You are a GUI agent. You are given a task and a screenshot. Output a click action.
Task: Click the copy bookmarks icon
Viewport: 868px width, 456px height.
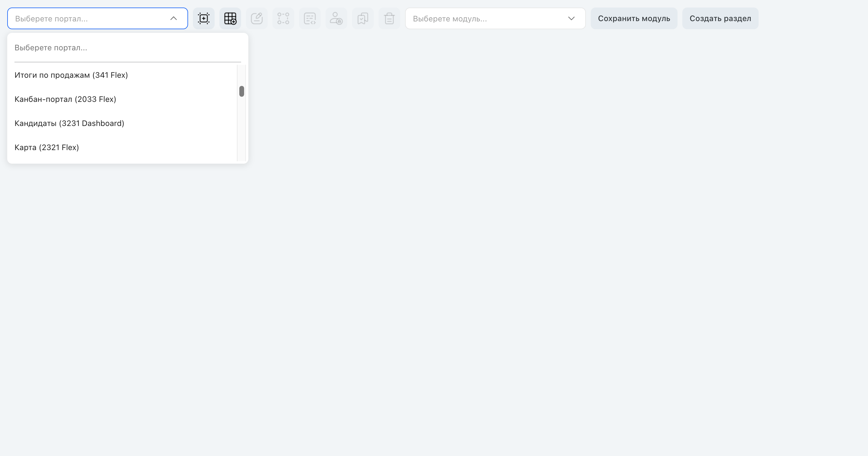[x=363, y=18]
